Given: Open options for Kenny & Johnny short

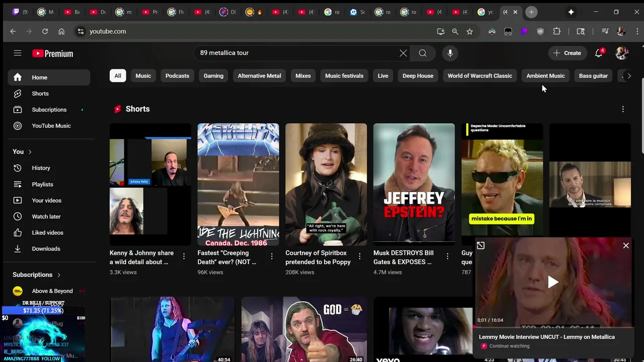Looking at the screenshot, I should pyautogui.click(x=184, y=256).
